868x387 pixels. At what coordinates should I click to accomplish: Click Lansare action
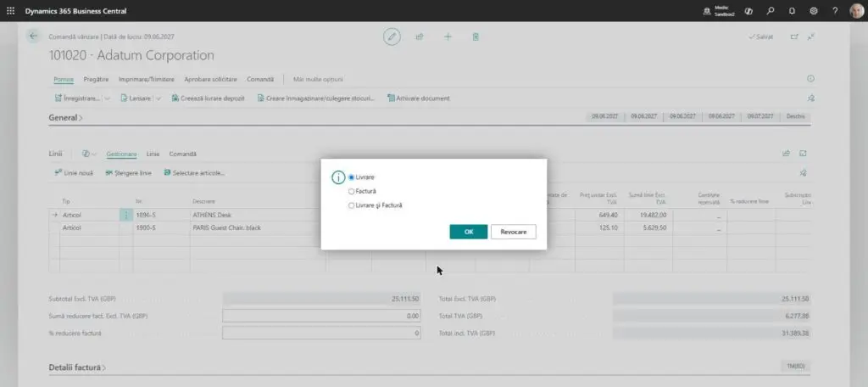click(x=136, y=98)
